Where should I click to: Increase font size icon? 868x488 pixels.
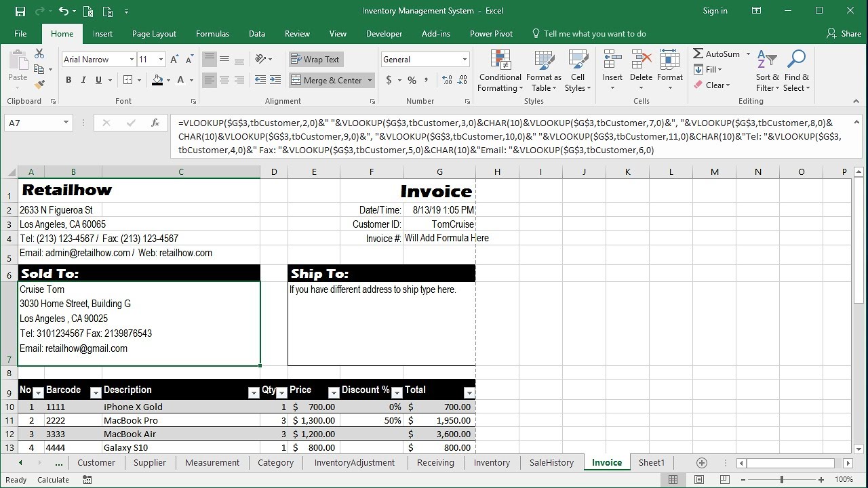click(x=174, y=60)
